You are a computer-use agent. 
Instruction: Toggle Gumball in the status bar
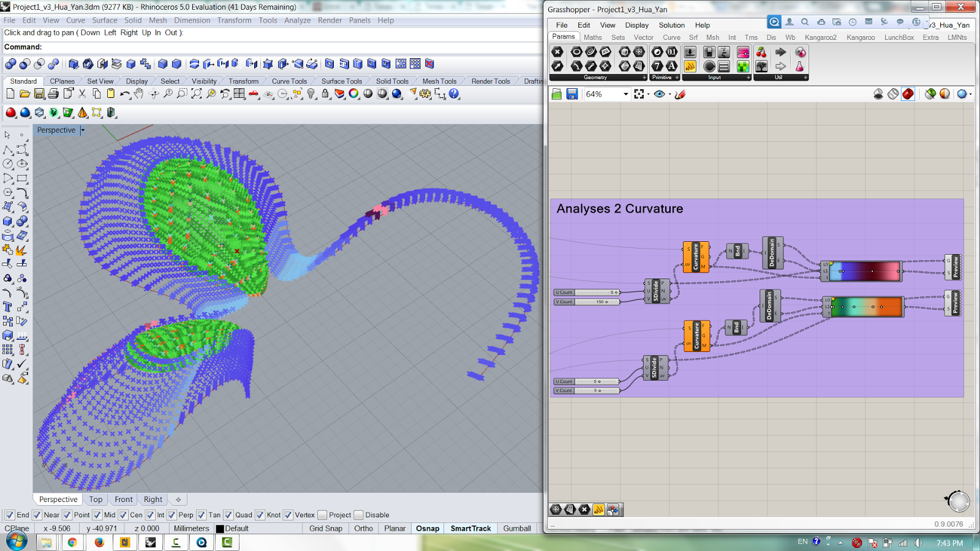(517, 528)
